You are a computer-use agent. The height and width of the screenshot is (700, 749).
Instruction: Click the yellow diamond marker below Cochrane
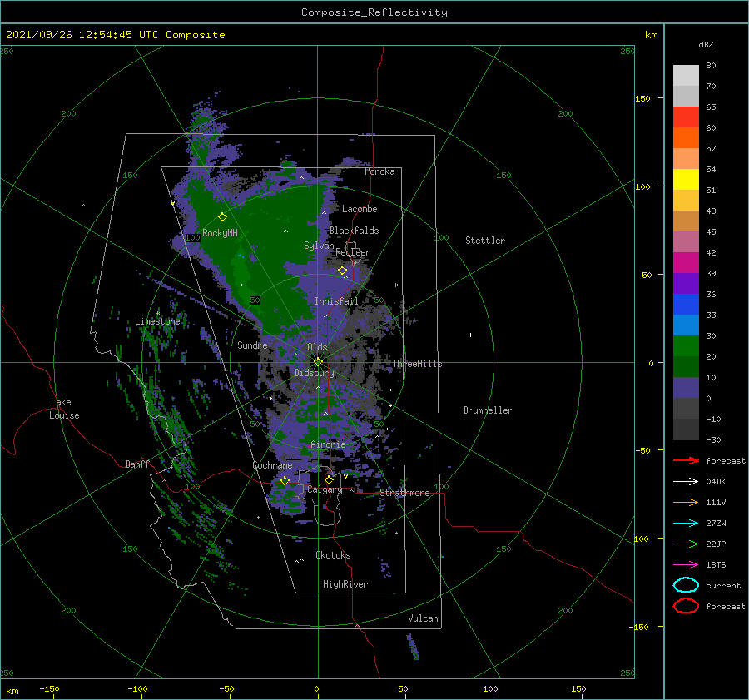pos(285,480)
